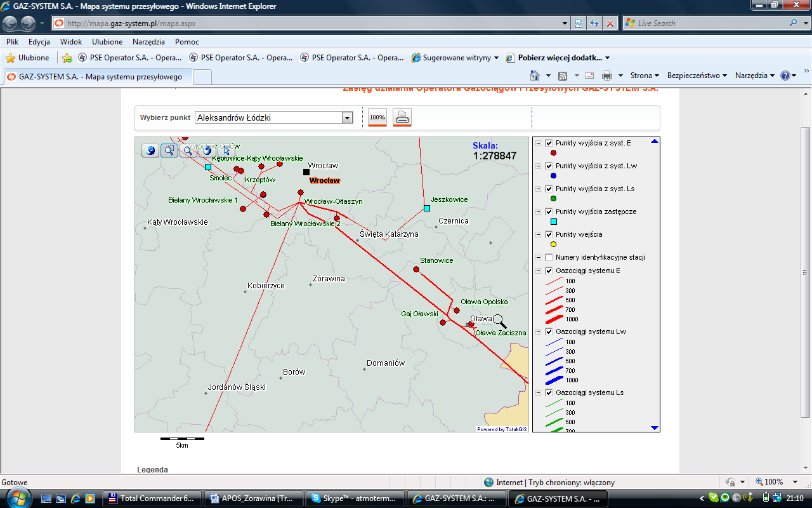This screenshot has height=508, width=812.
Task: Collapse the Punkty wyjścia z syst. E legend node
Action: pyautogui.click(x=539, y=143)
